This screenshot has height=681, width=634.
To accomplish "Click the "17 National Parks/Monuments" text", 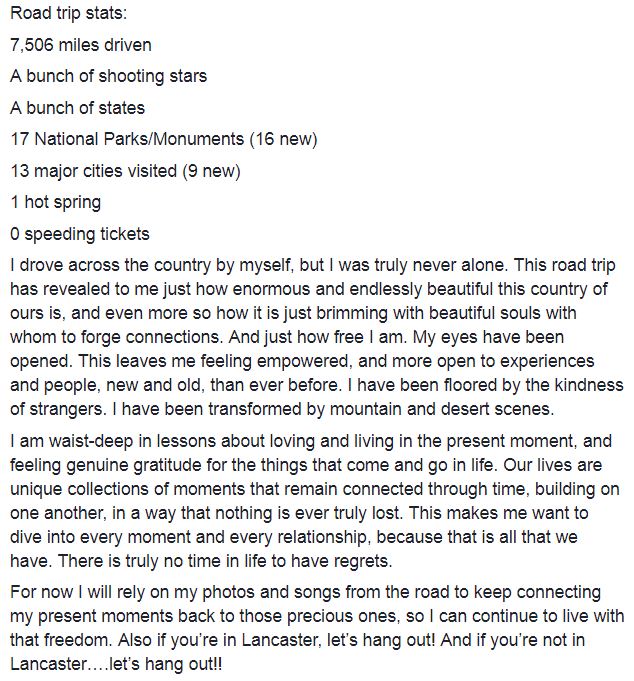I will point(127,139).
